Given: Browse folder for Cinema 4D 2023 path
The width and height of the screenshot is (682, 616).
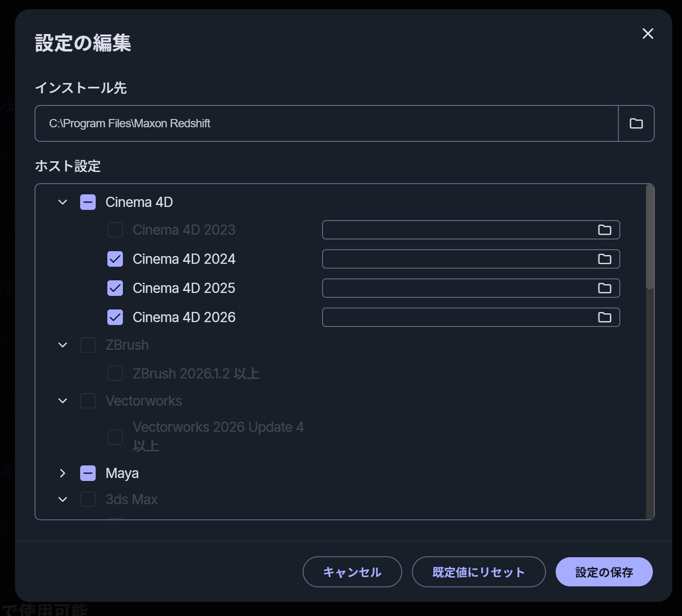Looking at the screenshot, I should point(604,230).
